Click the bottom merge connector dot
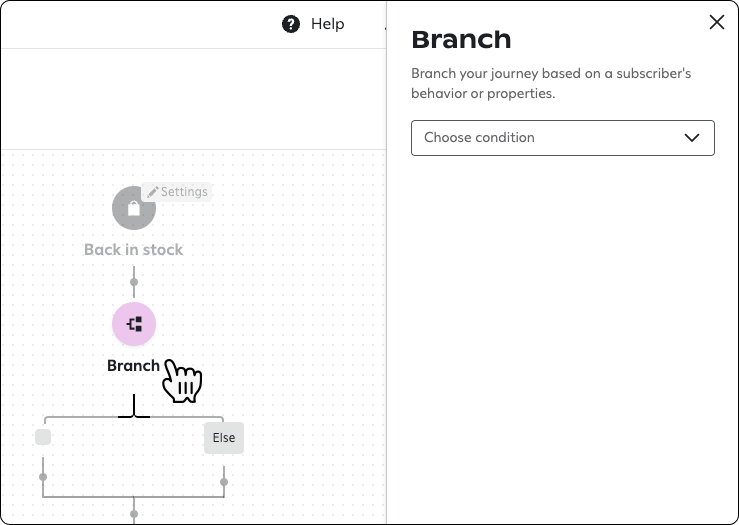 pos(134,514)
